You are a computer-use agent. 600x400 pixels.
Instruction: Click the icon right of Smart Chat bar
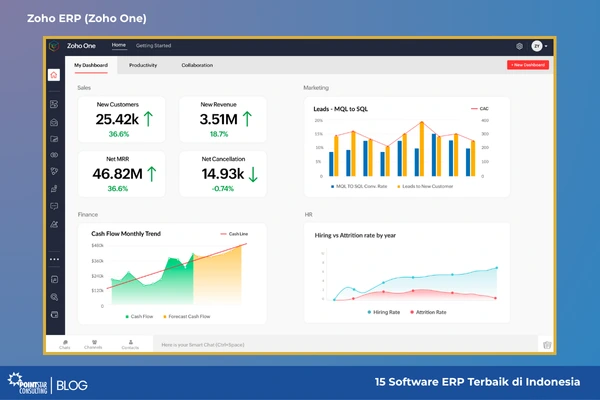point(547,345)
